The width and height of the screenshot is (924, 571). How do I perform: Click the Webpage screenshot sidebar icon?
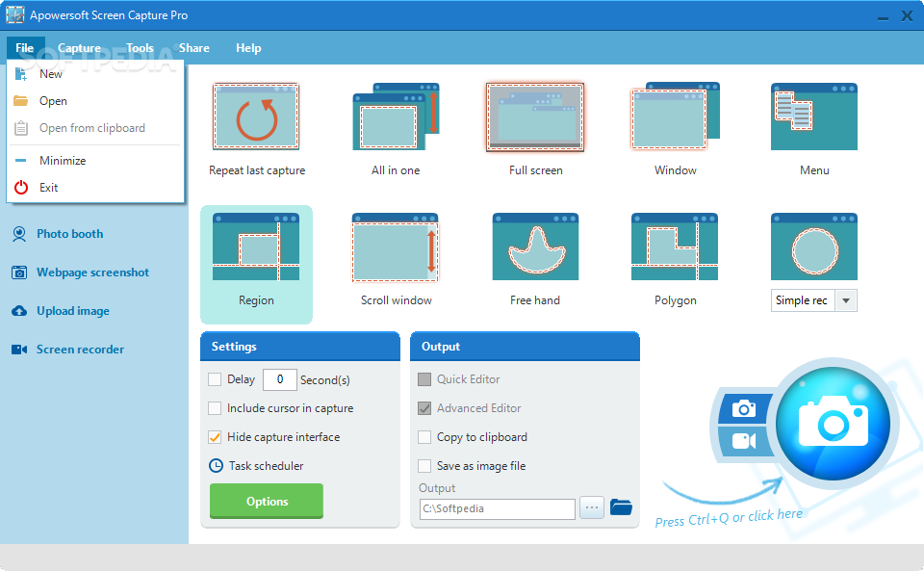tap(19, 273)
